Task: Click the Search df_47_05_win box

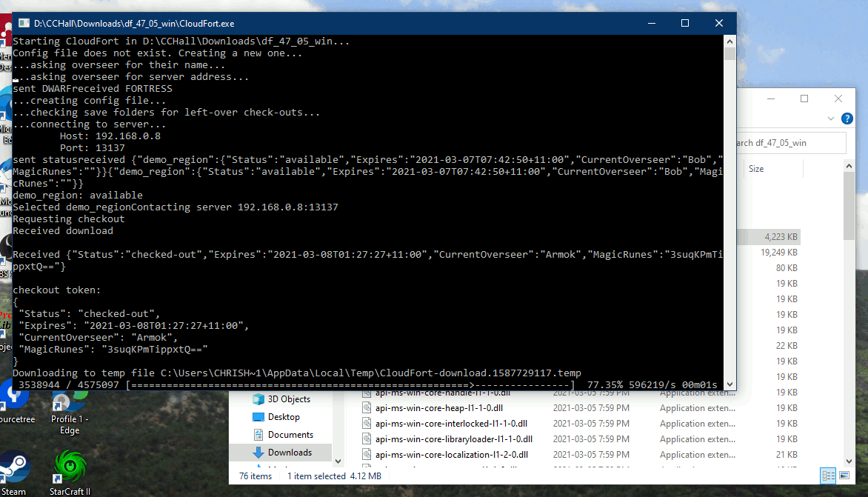Action: (x=790, y=143)
